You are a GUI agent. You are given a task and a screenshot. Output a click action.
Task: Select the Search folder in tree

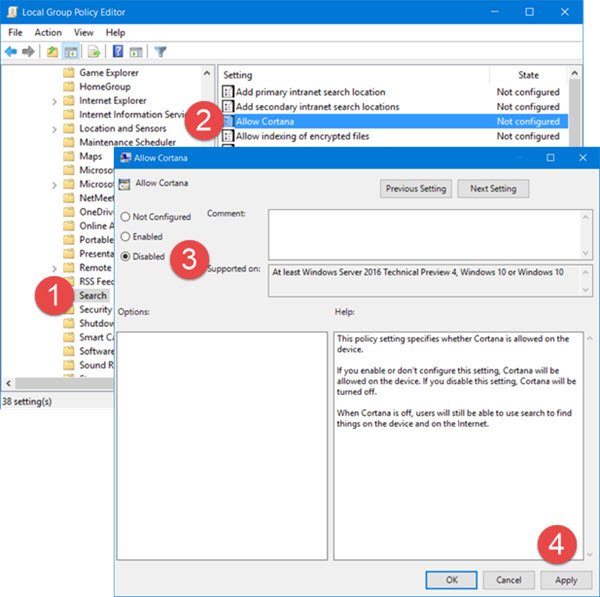(92, 296)
